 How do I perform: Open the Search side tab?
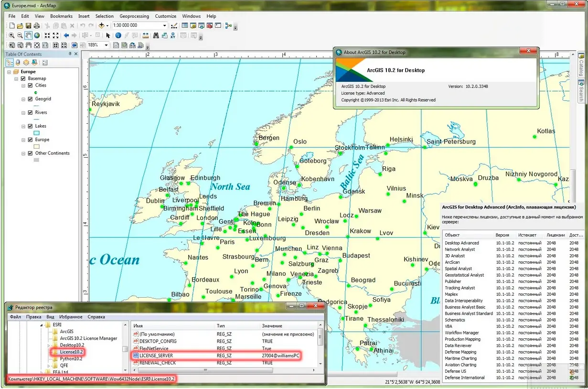581,92
